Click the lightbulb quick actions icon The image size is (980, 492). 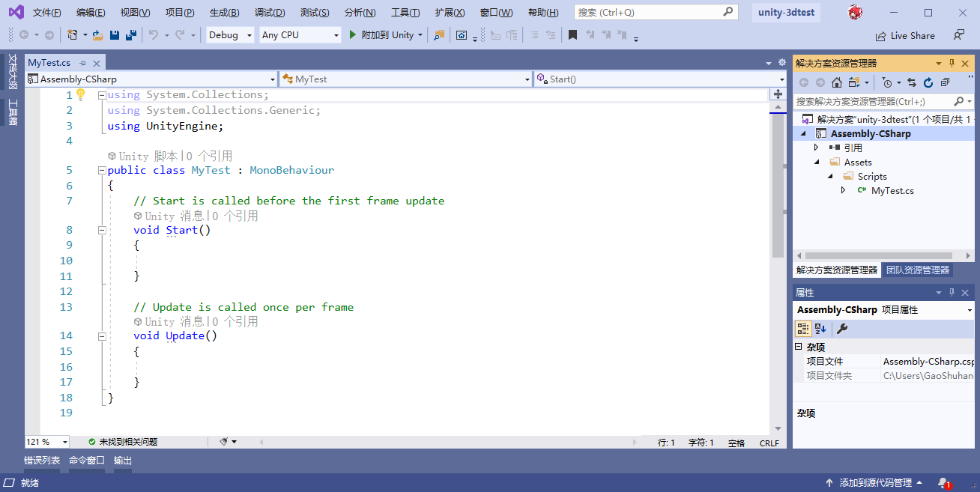tap(81, 95)
